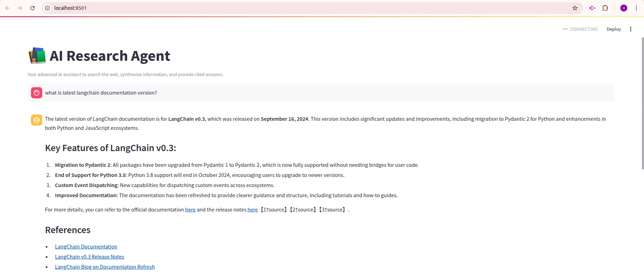Click the assistant robot avatar icon

(37, 120)
